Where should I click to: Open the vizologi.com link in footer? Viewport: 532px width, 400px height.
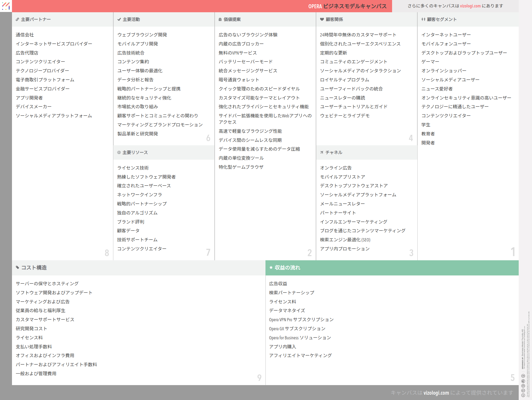click(436, 393)
